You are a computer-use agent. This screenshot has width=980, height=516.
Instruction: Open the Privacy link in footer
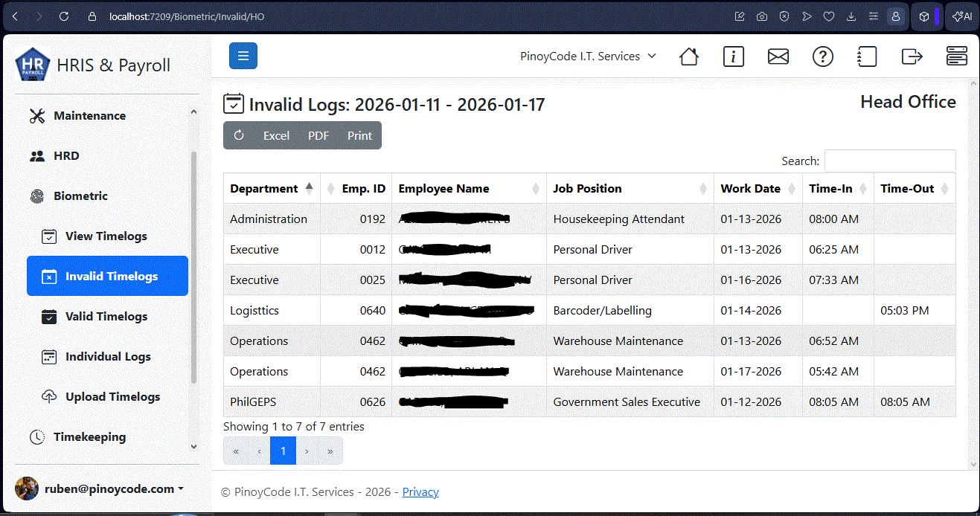[x=420, y=491]
